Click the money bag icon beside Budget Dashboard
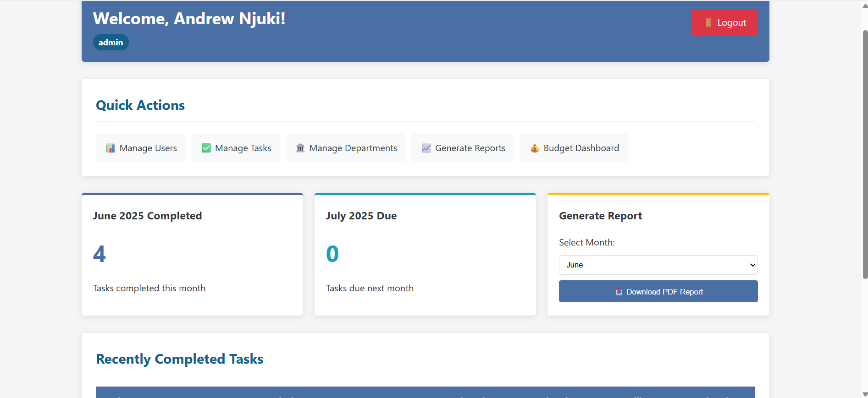Viewport: 868px width, 398px height. 534,148
